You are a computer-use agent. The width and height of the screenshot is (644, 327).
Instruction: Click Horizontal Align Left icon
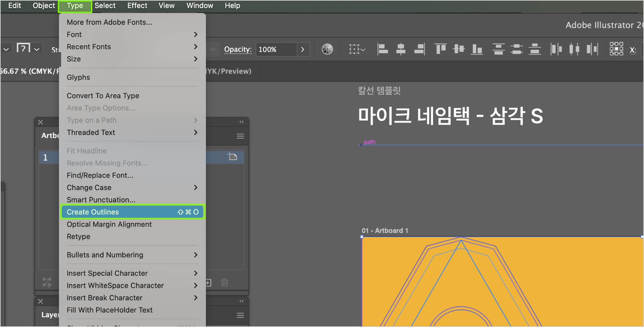[382, 49]
